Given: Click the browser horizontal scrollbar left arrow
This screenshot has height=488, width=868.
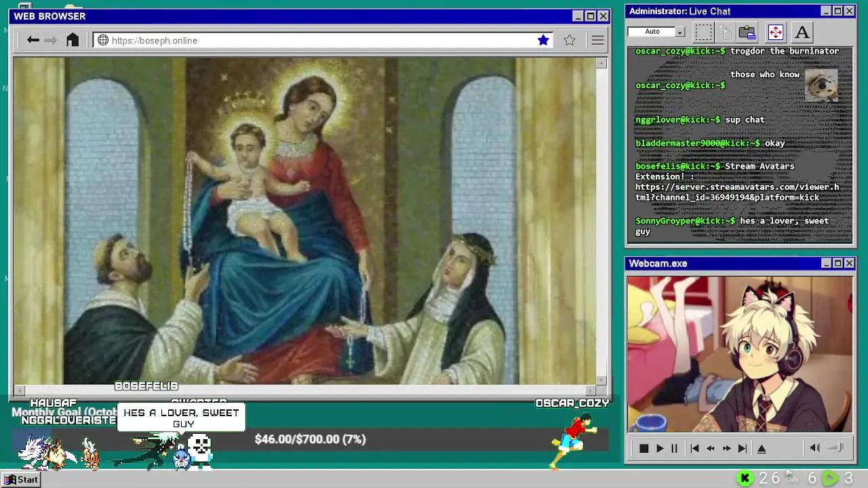Looking at the screenshot, I should coord(20,390).
